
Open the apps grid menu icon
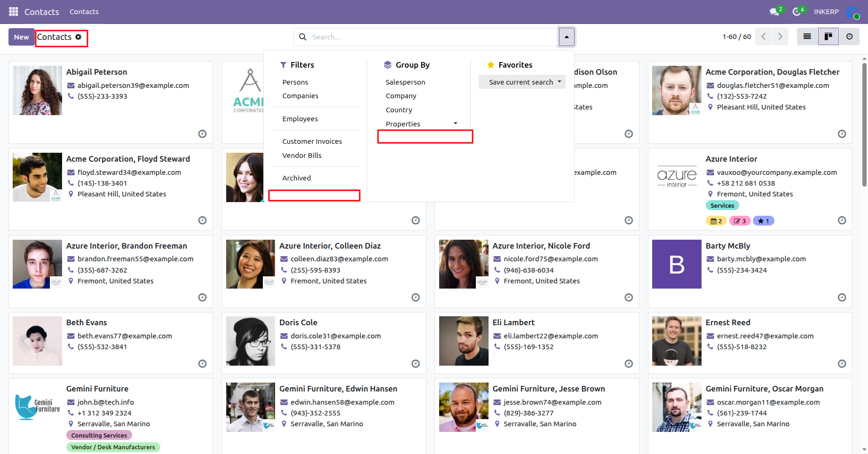coord(14,11)
